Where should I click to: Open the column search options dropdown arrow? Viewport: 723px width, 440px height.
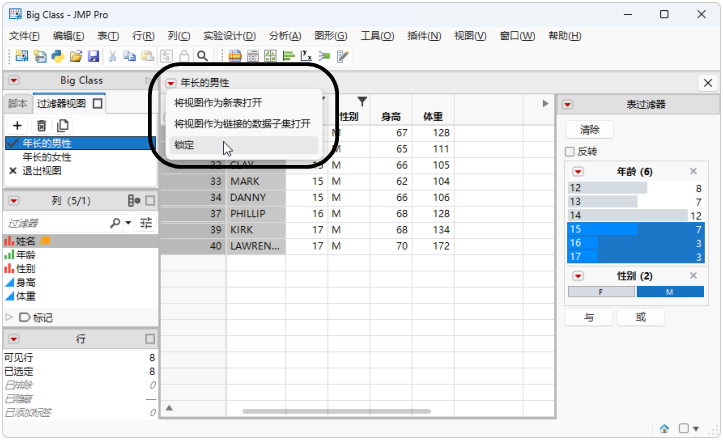pyautogui.click(x=128, y=223)
